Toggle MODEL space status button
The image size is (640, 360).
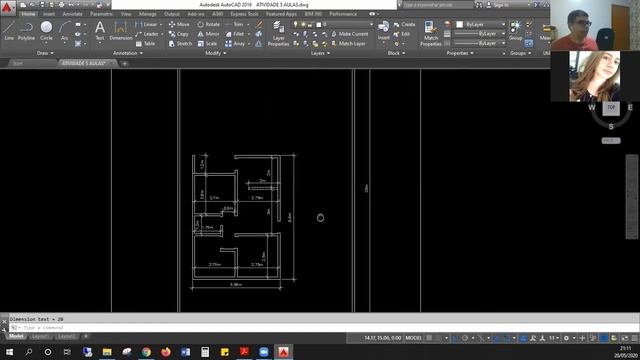coord(413,338)
